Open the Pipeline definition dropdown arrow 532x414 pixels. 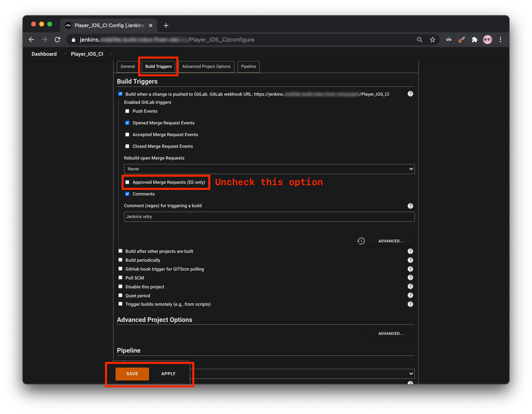click(x=411, y=374)
